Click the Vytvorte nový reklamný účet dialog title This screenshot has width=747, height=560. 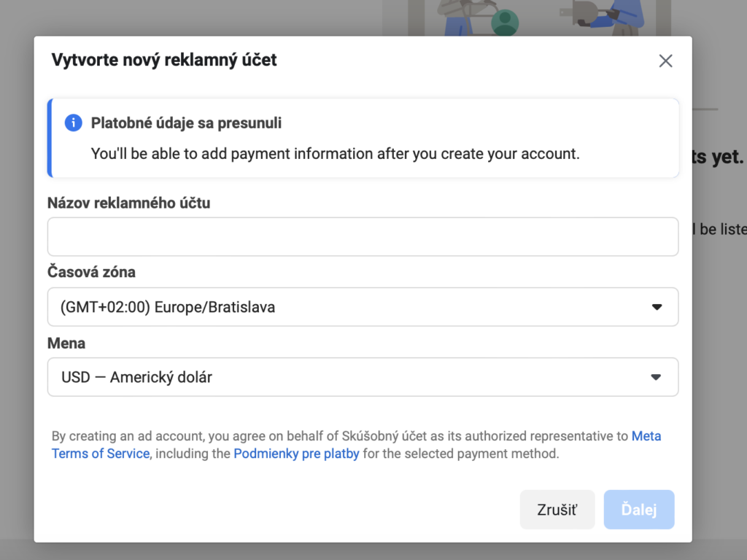(164, 60)
